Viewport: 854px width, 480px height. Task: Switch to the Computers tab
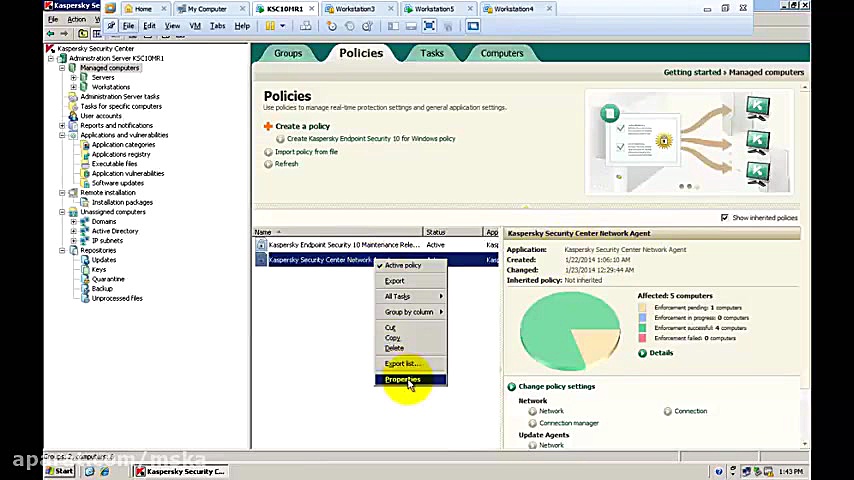(502, 53)
